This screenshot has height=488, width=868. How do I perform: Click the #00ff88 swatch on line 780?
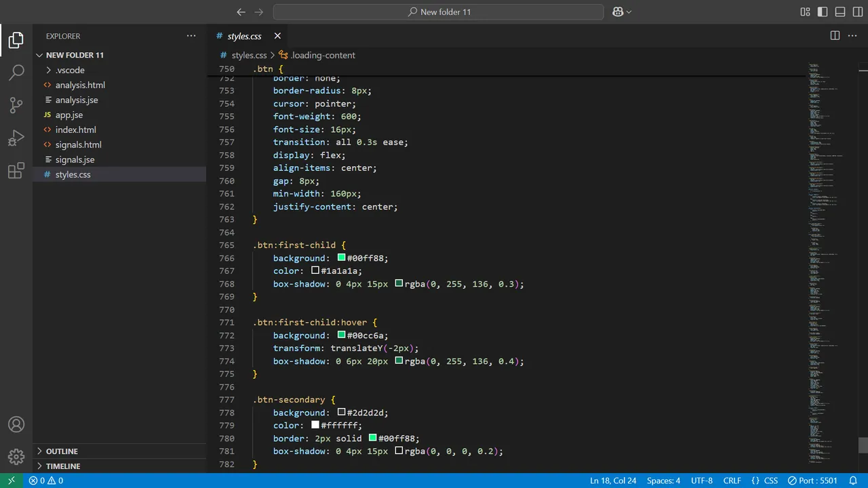[372, 438]
